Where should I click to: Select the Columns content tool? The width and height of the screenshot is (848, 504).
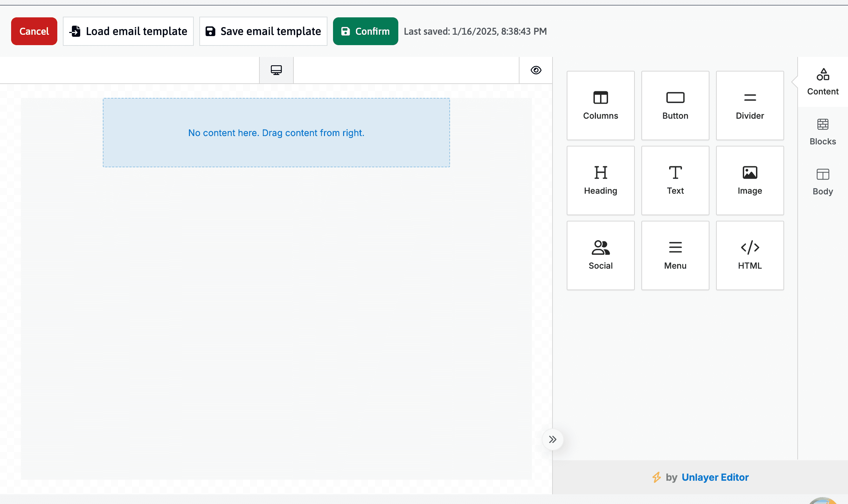(x=600, y=106)
